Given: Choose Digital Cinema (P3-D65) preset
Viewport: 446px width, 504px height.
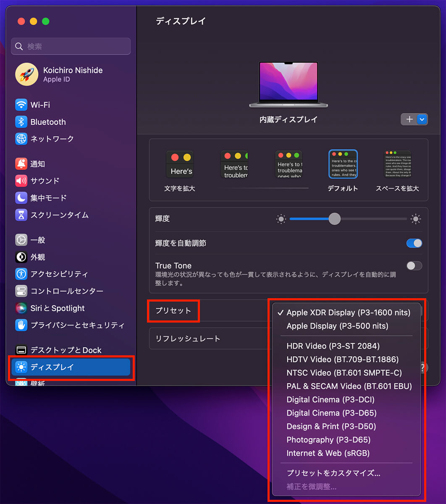Looking at the screenshot, I should 346,413.
